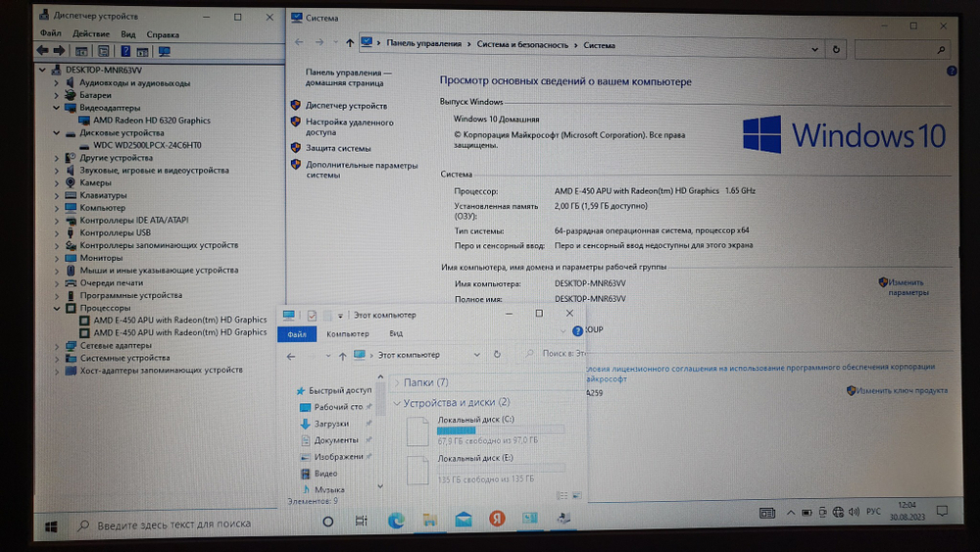Screen dimensions: 980x552
Task: Click the Back arrow in the Explorer window
Action: tap(291, 356)
